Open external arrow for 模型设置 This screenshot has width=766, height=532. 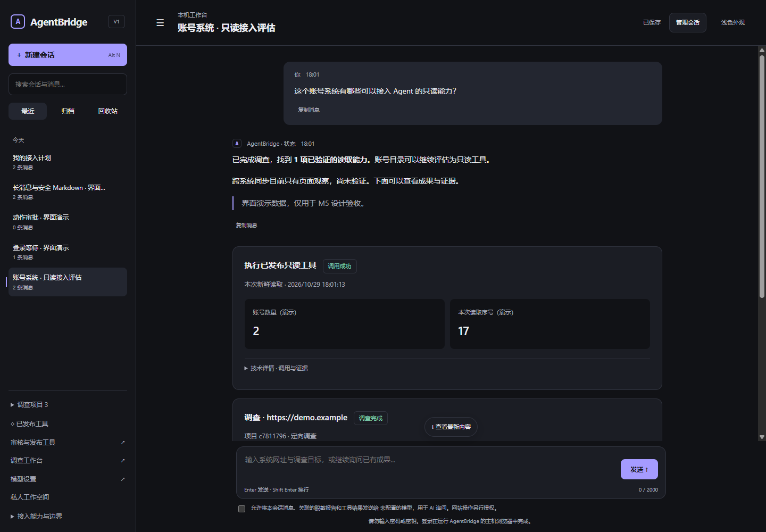click(x=122, y=479)
